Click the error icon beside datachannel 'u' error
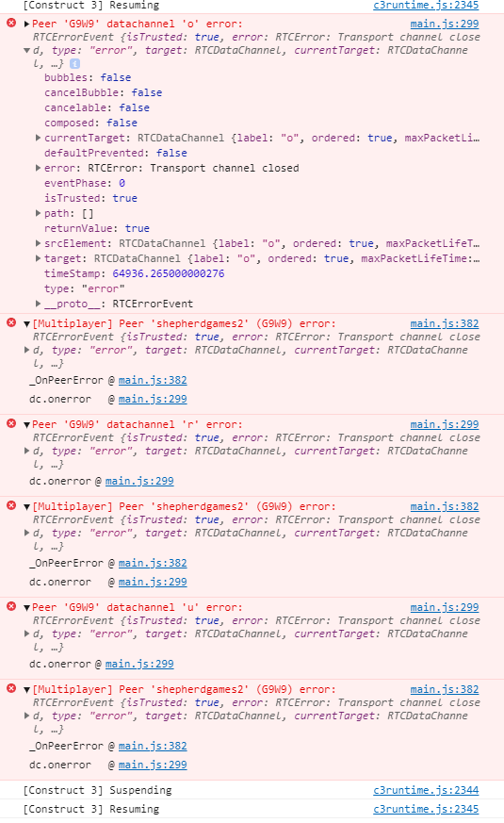This screenshot has height=823, width=504. tap(11, 606)
